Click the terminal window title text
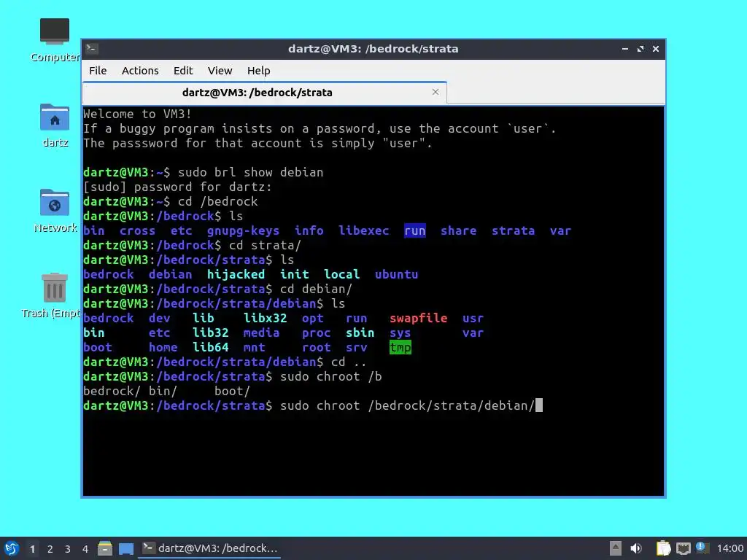 [373, 49]
